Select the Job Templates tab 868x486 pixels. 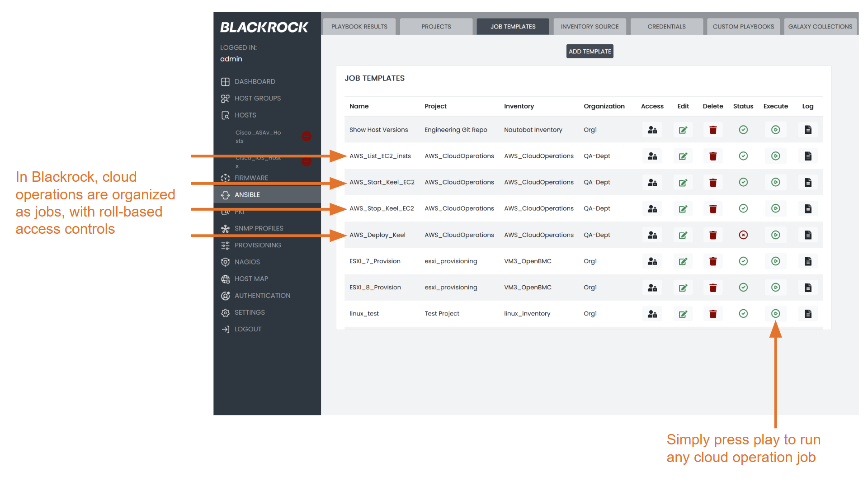point(513,27)
